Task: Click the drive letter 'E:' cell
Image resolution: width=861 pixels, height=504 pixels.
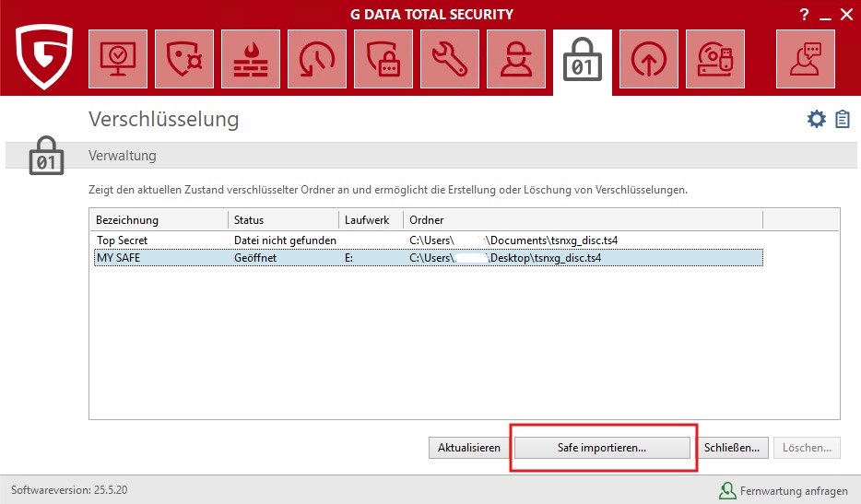Action: (x=348, y=257)
